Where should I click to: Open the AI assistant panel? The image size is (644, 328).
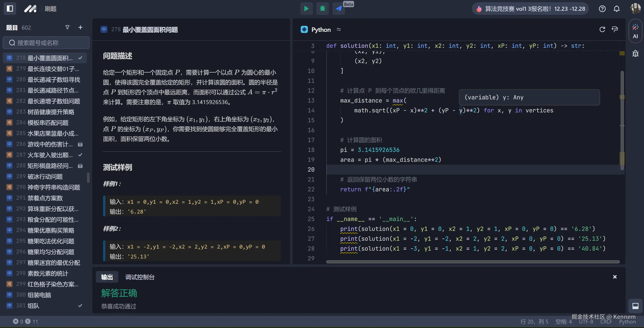click(x=635, y=31)
